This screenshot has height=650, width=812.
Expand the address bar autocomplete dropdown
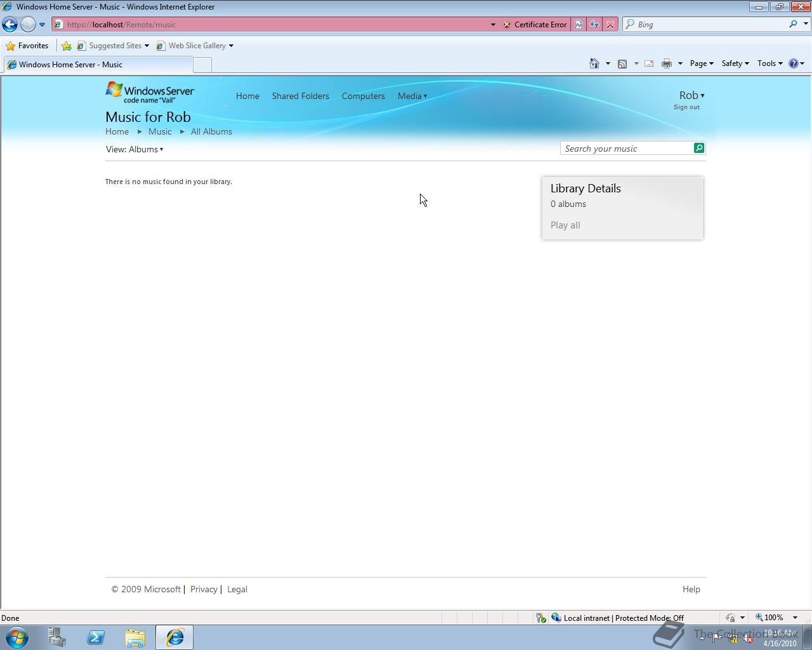coord(493,25)
